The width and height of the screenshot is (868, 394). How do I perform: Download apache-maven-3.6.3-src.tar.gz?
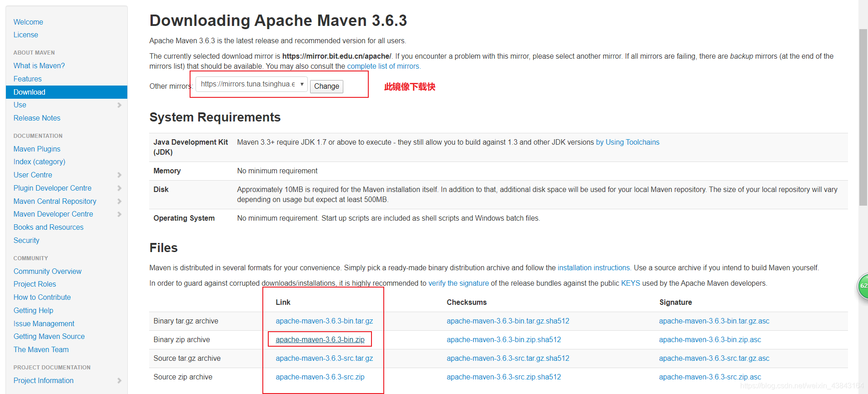point(324,358)
